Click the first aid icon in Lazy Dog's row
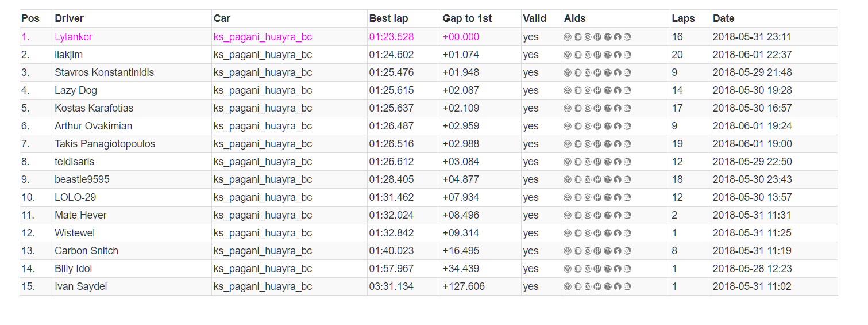This screenshot has width=868, height=325. [568, 90]
